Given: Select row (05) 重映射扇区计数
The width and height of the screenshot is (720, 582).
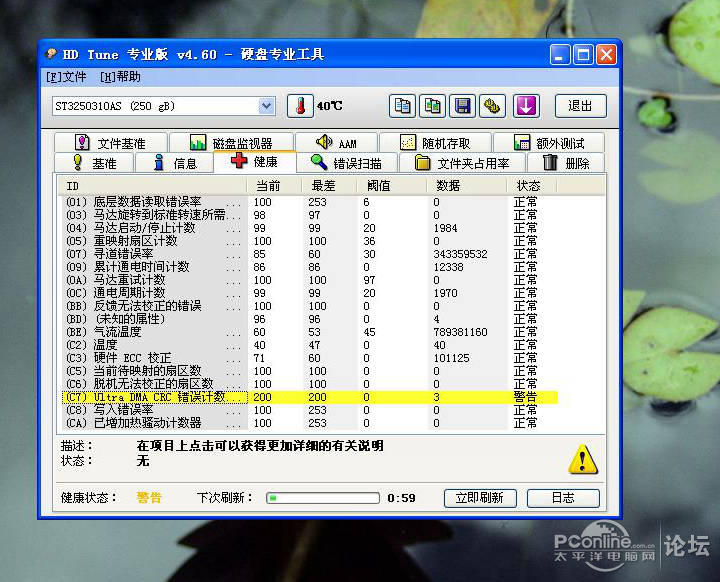Looking at the screenshot, I should tap(309, 241).
